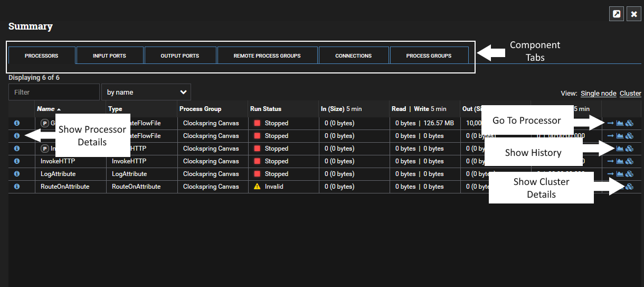The width and height of the screenshot is (644, 287).
Task: Click the Invalid status text on RouteOnAttribute row
Action: [274, 187]
